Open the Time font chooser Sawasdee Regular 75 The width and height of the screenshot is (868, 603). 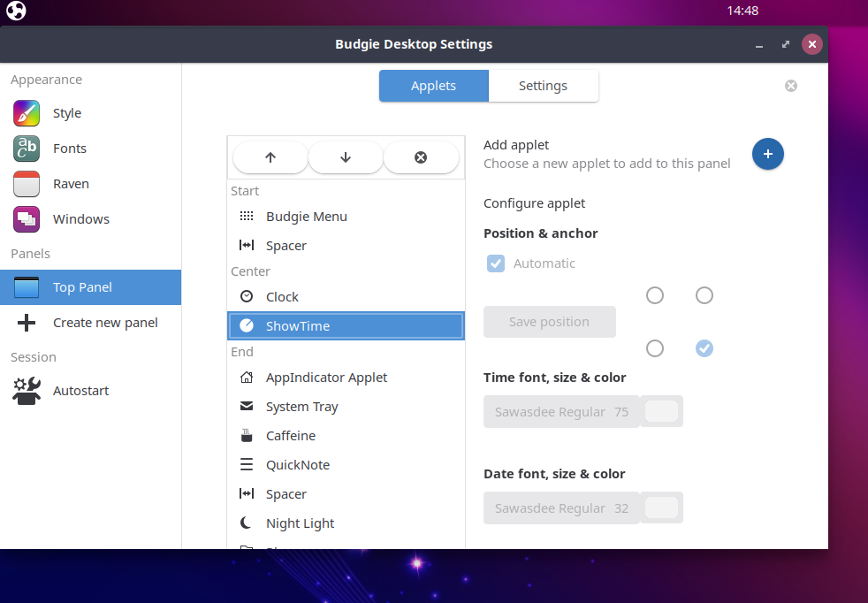[561, 412]
